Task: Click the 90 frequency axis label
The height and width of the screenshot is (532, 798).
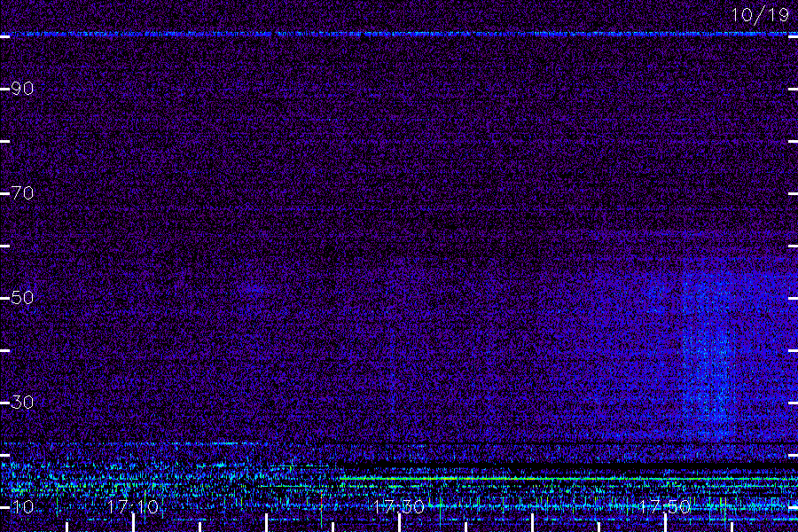Action: click(22, 89)
